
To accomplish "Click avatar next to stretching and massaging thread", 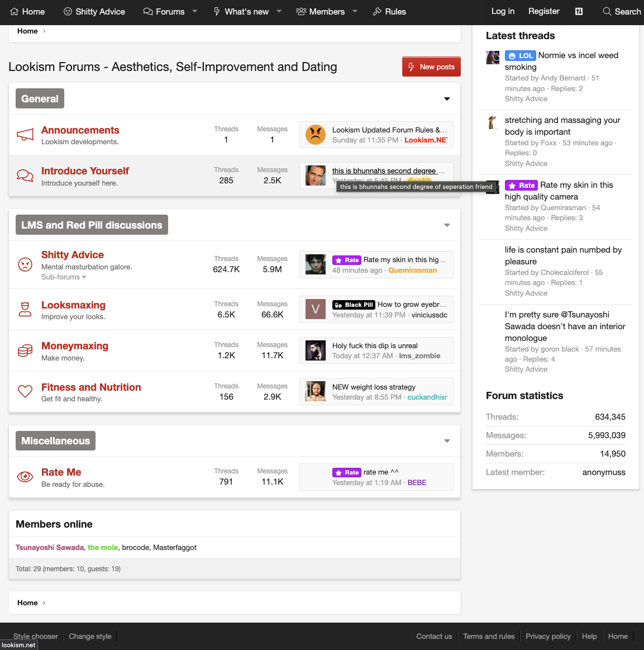I will pyautogui.click(x=493, y=122).
